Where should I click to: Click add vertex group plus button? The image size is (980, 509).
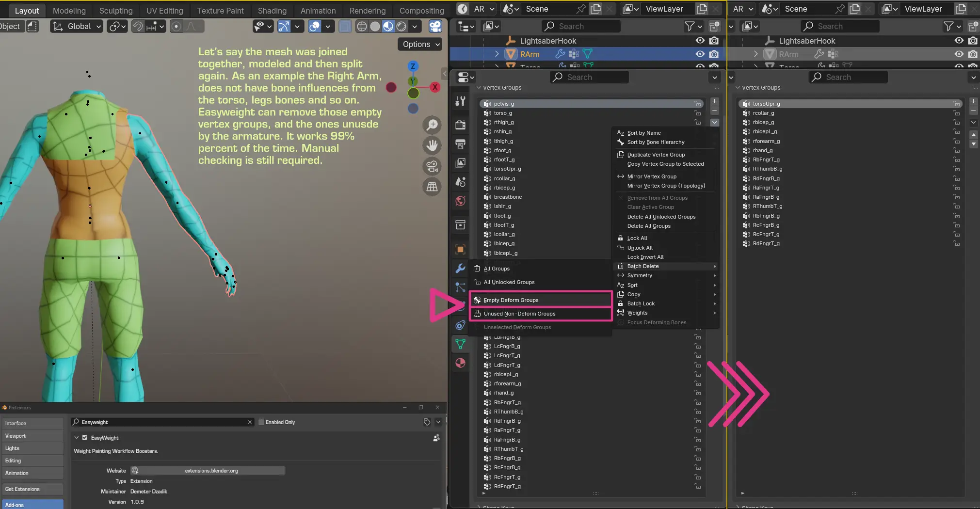pyautogui.click(x=714, y=101)
